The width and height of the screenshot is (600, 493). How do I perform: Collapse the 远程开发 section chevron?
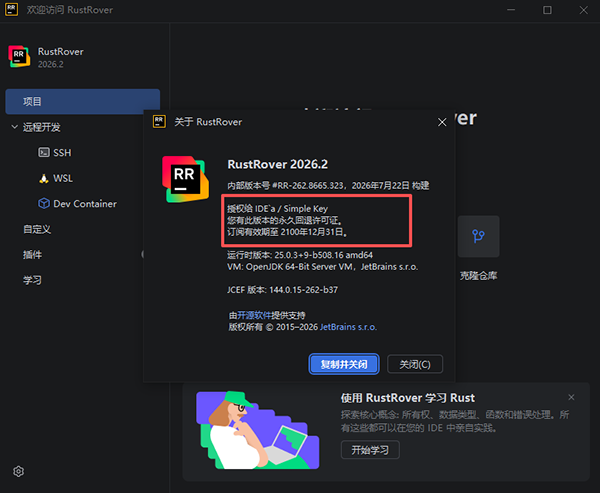15,127
